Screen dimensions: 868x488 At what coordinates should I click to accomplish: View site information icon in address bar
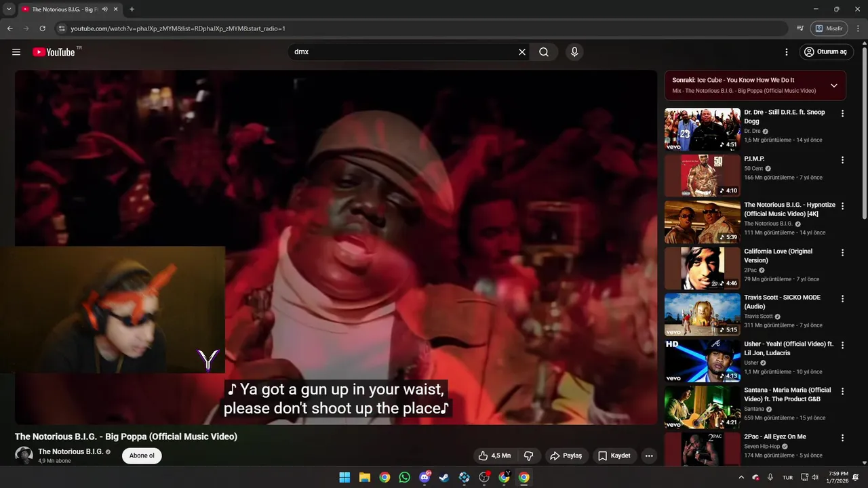62,28
